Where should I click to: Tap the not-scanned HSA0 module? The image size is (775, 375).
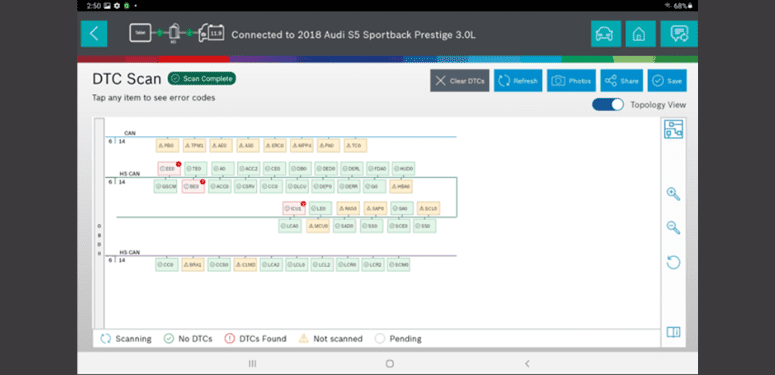[x=401, y=187]
